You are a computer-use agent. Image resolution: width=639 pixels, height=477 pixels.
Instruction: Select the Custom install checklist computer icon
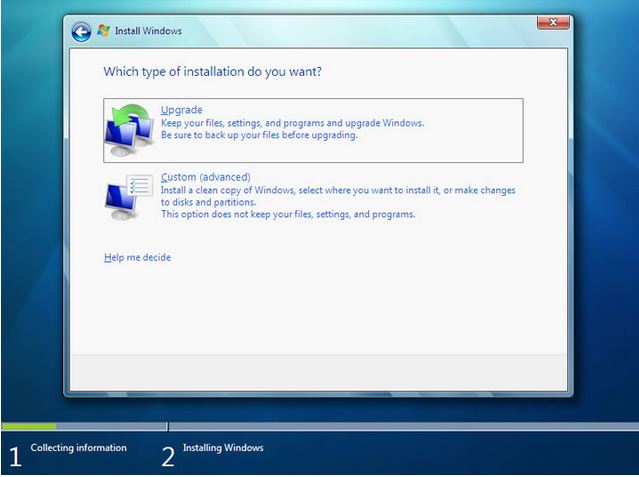point(129,197)
